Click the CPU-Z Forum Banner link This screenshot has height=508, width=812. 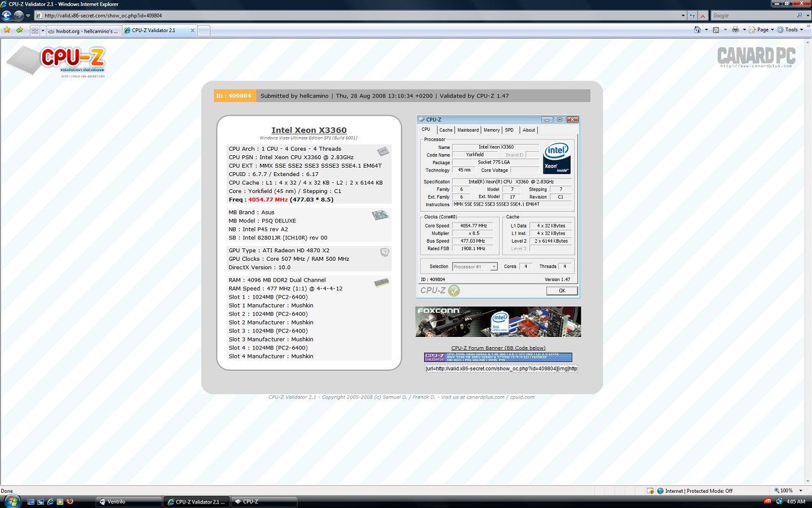498,348
